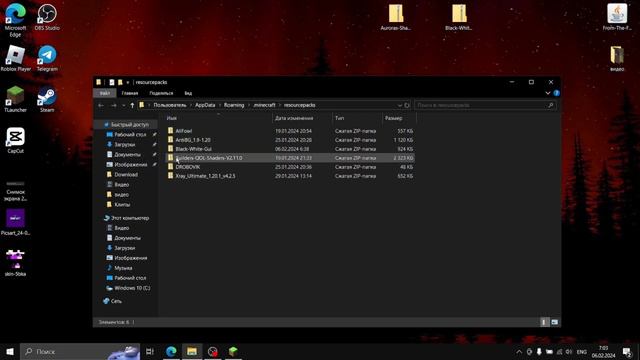Click microphone icon in system tray

[539, 351]
